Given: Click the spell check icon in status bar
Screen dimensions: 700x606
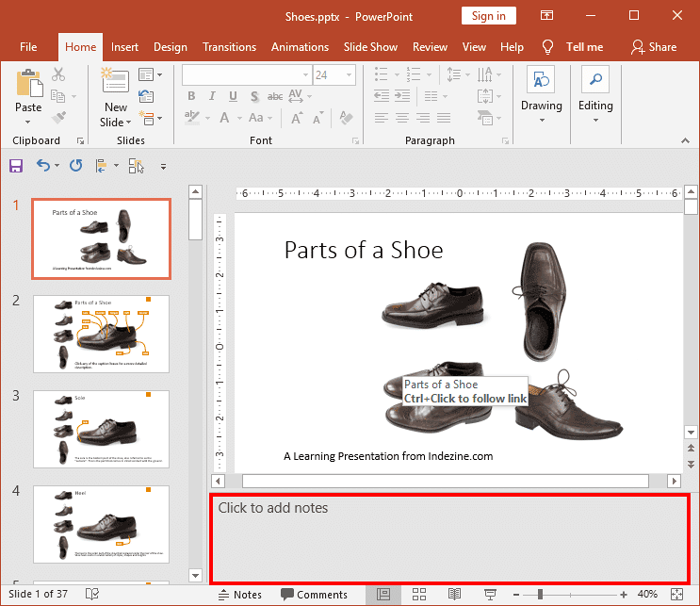Looking at the screenshot, I should [92, 594].
